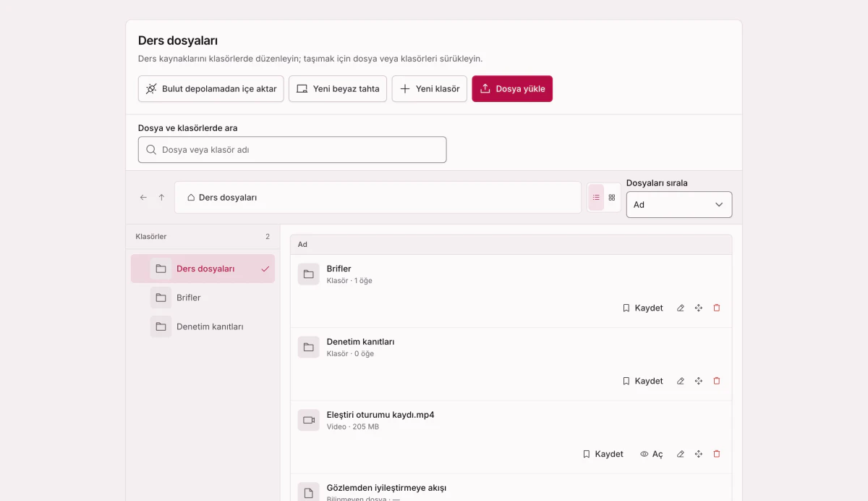Click move icon for Eleştiri oturumu kaydı.mp4
This screenshot has height=501, width=868.
[x=699, y=454]
